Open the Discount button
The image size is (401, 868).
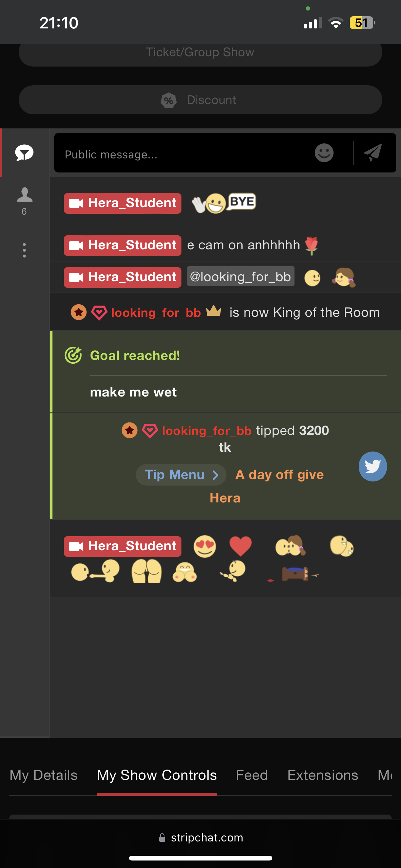[200, 100]
